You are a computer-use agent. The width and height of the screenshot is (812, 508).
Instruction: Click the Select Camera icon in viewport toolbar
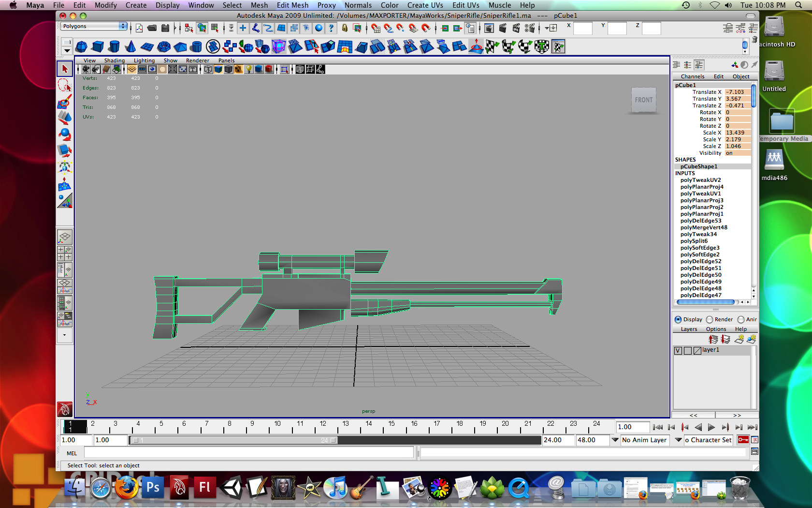pyautogui.click(x=86, y=69)
